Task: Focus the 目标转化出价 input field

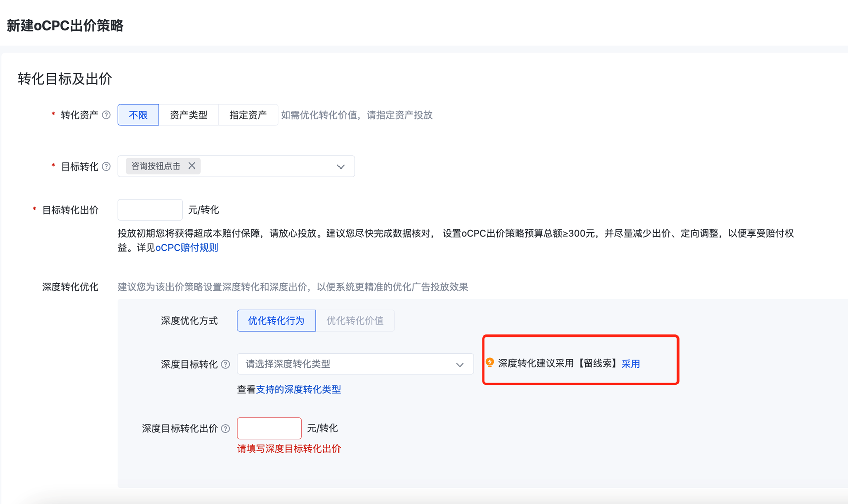Action: pyautogui.click(x=150, y=210)
